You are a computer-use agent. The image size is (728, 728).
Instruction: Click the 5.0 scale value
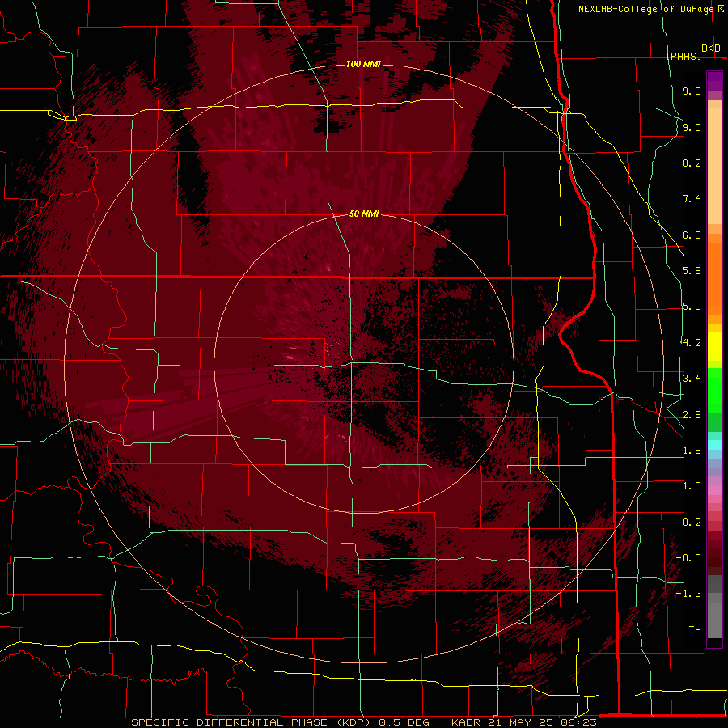click(x=692, y=307)
